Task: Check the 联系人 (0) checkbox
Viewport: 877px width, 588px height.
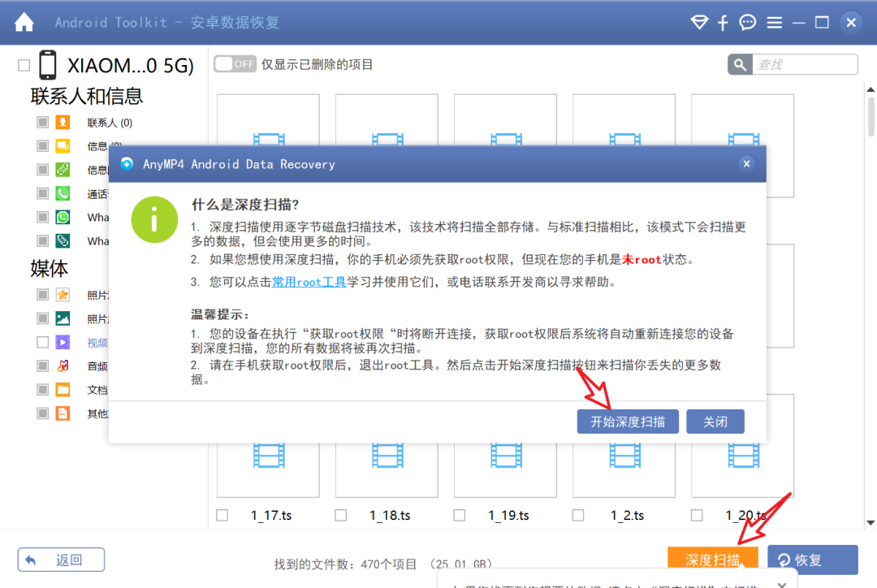Action: [x=42, y=122]
